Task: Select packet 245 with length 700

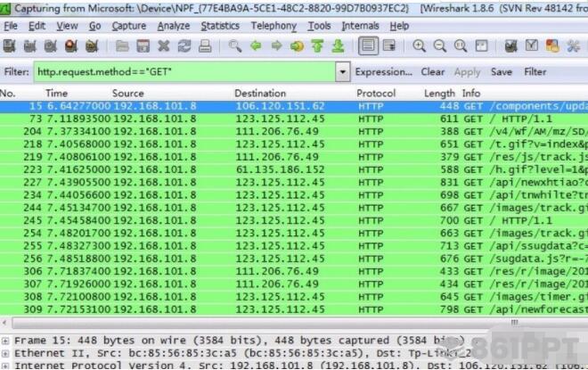Action: click(x=294, y=220)
